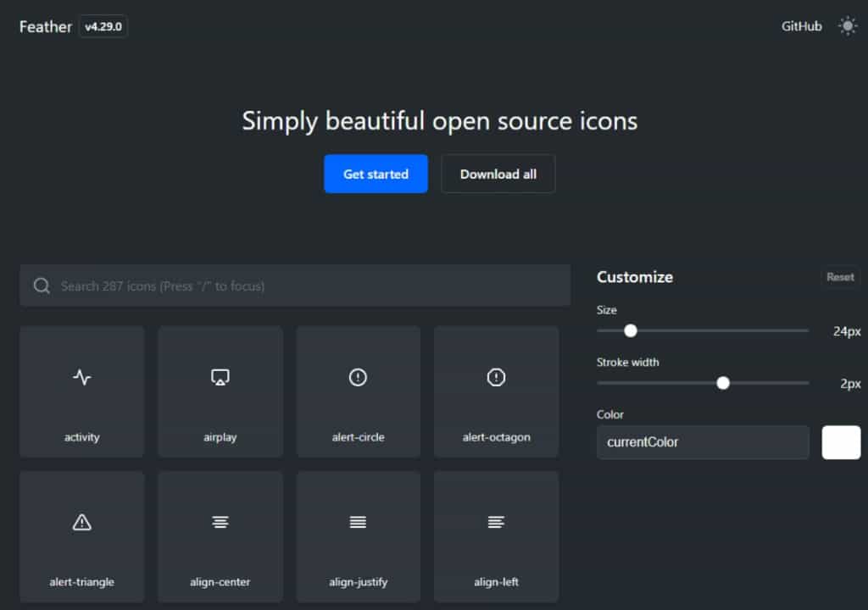The image size is (868, 610).
Task: Click Download all button
Action: click(498, 174)
